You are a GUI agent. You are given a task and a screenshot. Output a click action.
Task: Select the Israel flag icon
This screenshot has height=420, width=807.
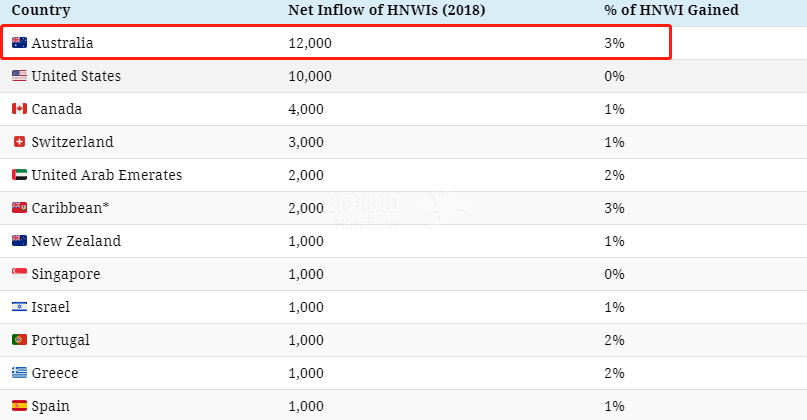[19, 307]
